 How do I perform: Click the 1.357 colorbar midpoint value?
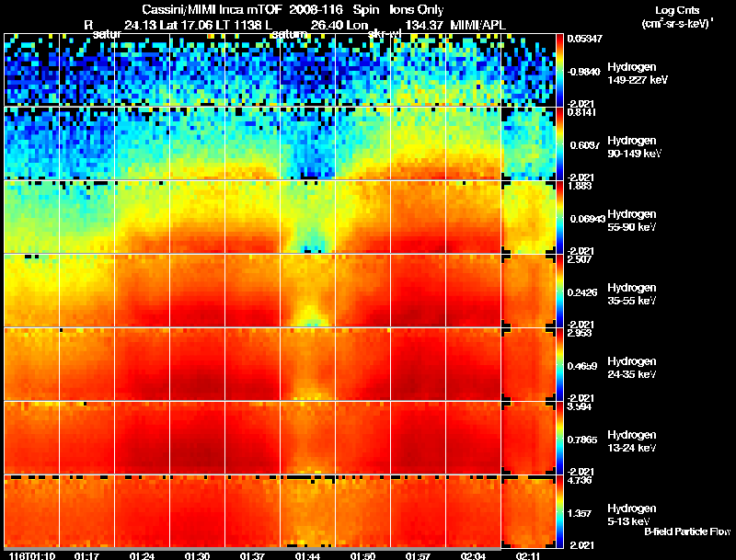point(580,514)
